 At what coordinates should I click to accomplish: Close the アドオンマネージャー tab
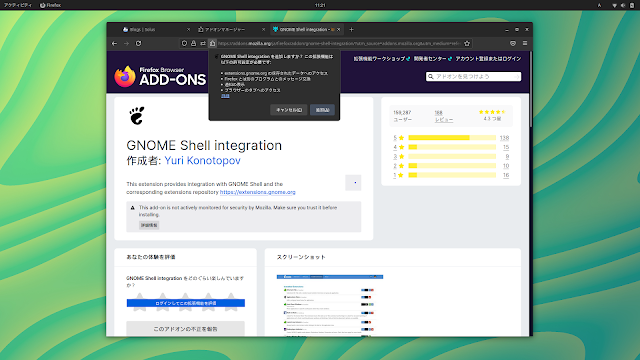point(263,29)
